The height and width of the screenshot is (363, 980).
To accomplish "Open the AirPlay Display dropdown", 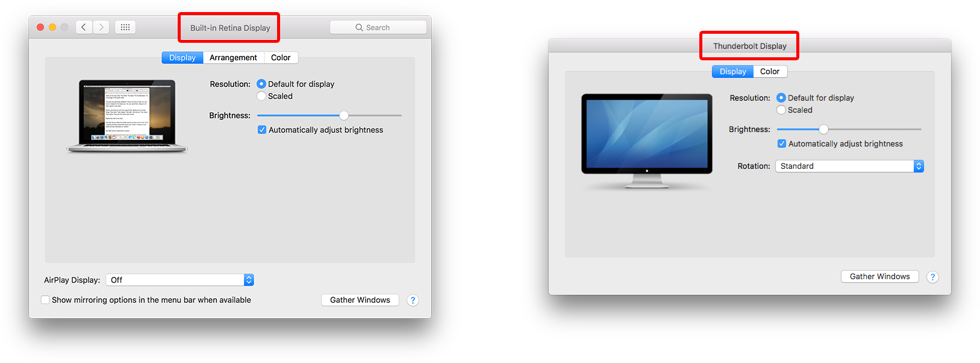I will click(x=180, y=280).
